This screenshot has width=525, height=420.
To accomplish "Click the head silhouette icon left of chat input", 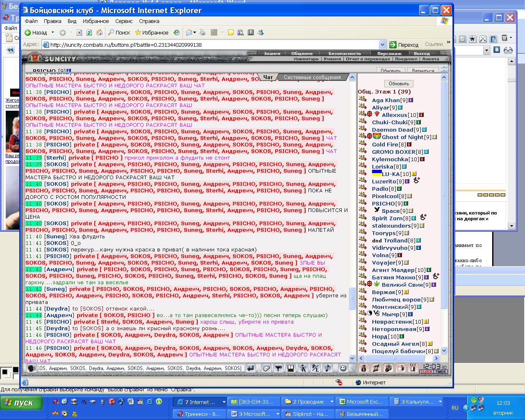I will coord(31,368).
